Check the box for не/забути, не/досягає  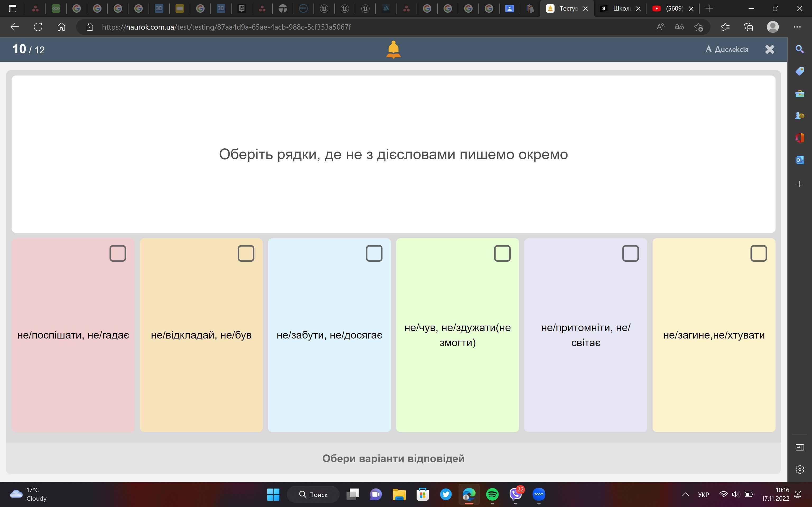tap(374, 253)
